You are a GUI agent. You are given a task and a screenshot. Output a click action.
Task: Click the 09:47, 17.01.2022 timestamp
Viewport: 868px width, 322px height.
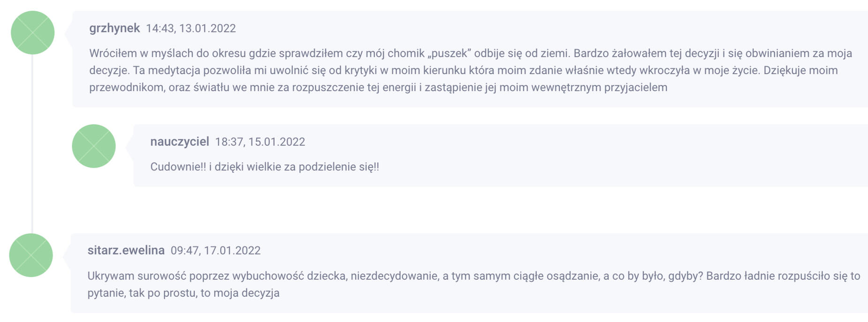point(215,251)
